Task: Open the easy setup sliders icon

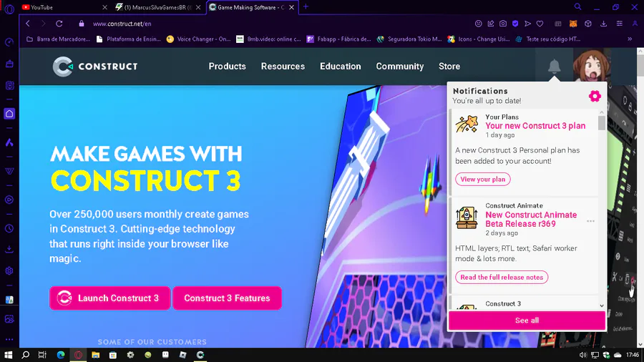Action: [x=620, y=24]
